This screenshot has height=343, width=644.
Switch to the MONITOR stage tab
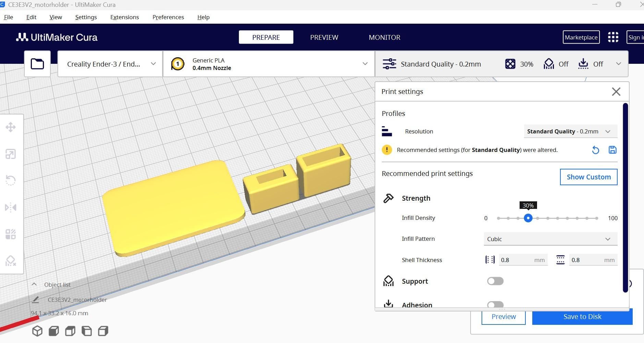(x=385, y=37)
